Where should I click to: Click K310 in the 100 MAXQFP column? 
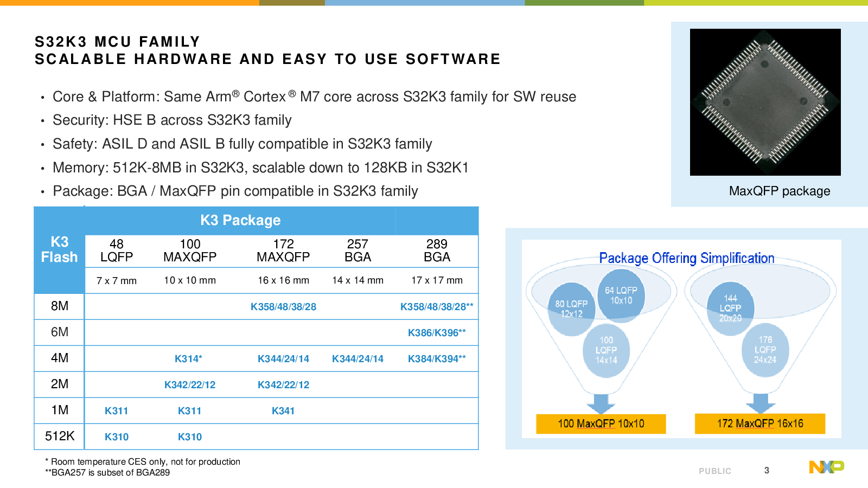pos(190,437)
